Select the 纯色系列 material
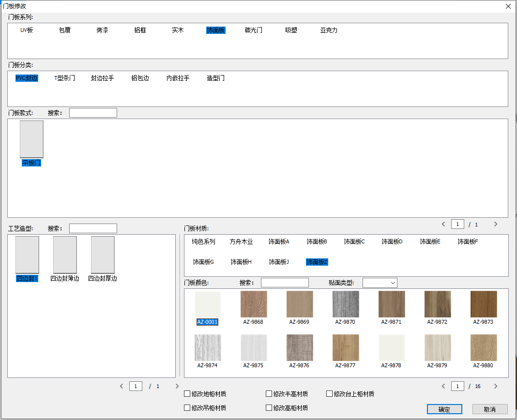517x420 pixels. 203,241
